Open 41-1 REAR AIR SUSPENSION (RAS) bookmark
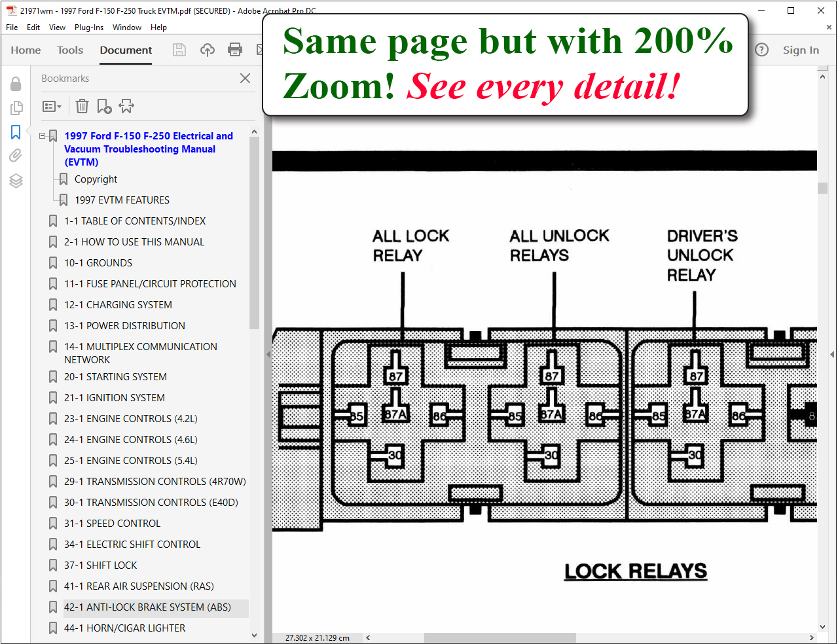838x644 pixels. 139,586
